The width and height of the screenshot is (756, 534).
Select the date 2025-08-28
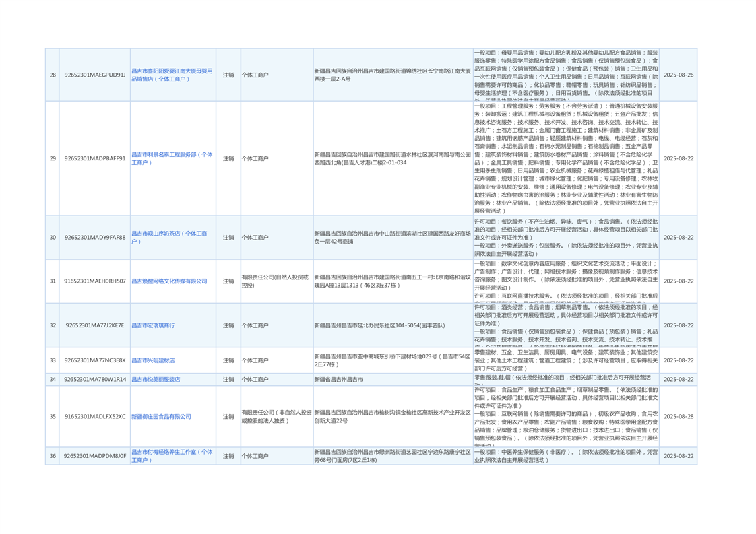point(679,416)
